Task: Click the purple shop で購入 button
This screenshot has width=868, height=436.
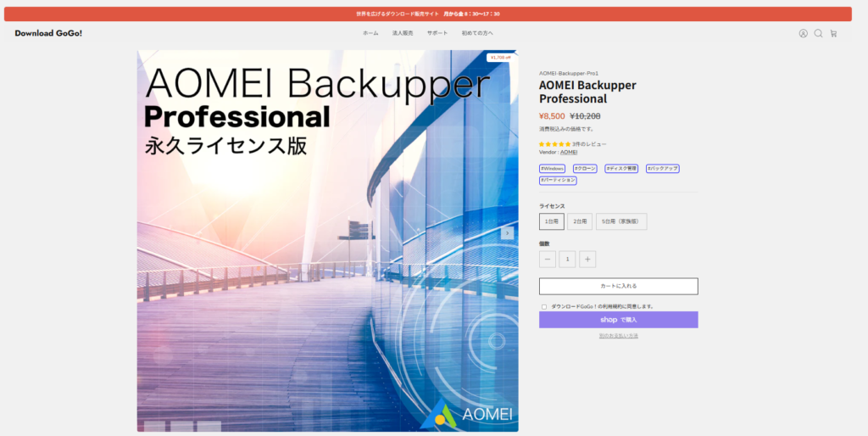Action: (x=618, y=320)
